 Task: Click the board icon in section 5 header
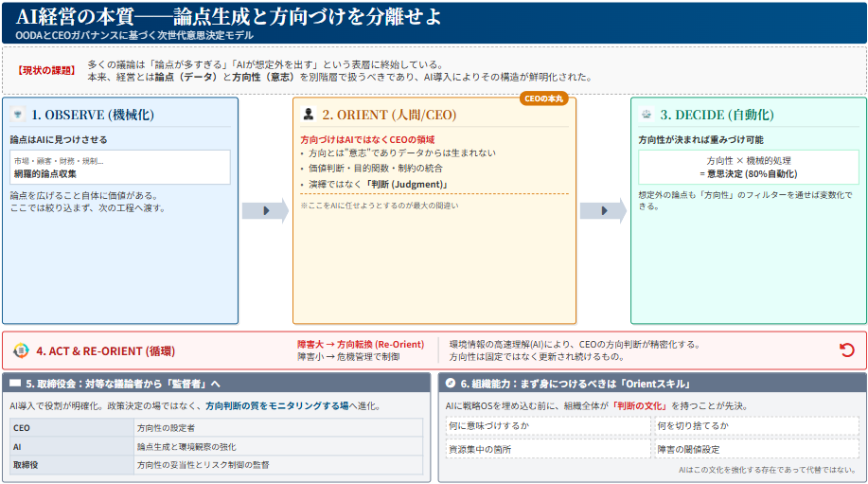(x=16, y=384)
